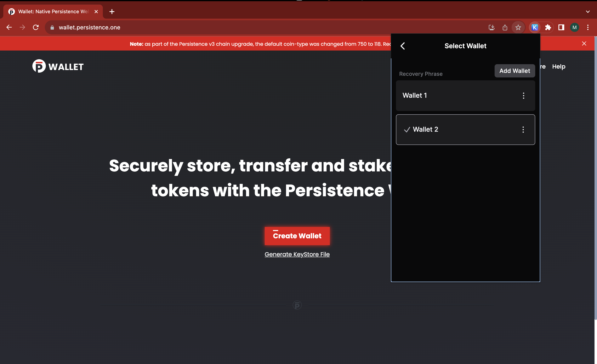Click the red Create Wallet button
The width and height of the screenshot is (597, 364).
pos(297,236)
